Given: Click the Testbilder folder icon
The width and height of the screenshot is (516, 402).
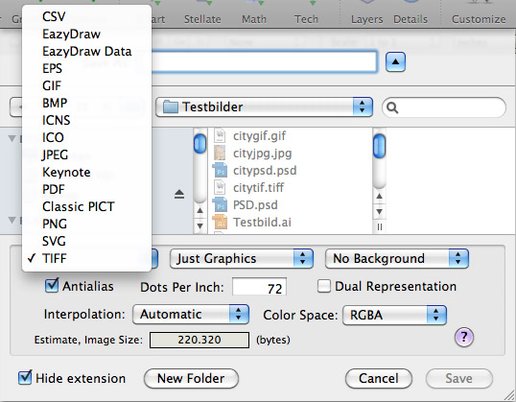Looking at the screenshot, I should [170, 107].
